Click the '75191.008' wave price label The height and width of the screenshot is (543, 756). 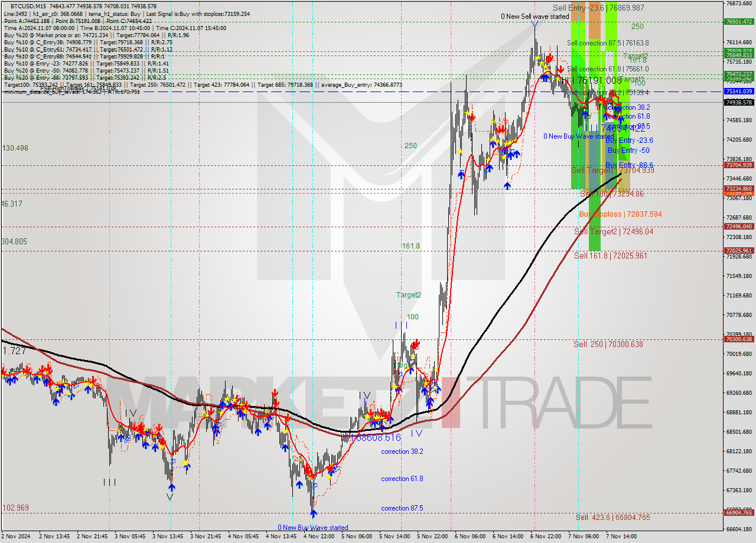pos(599,80)
